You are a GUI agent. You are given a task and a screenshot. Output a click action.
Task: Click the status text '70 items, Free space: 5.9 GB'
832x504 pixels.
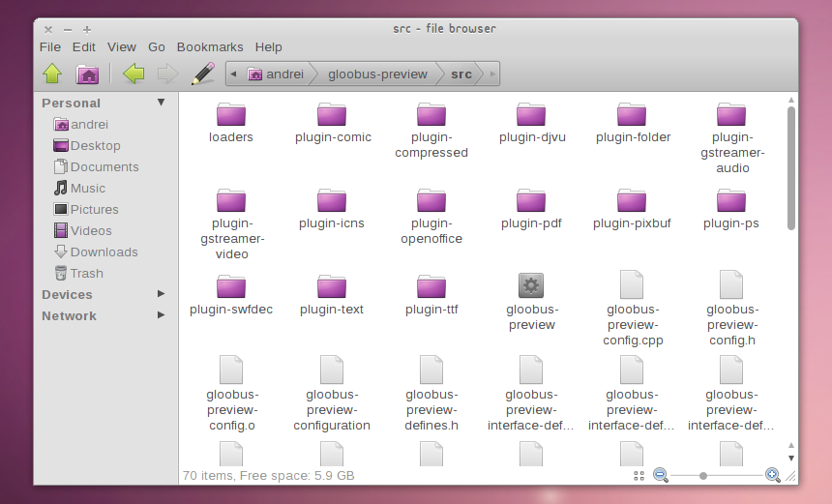click(269, 475)
